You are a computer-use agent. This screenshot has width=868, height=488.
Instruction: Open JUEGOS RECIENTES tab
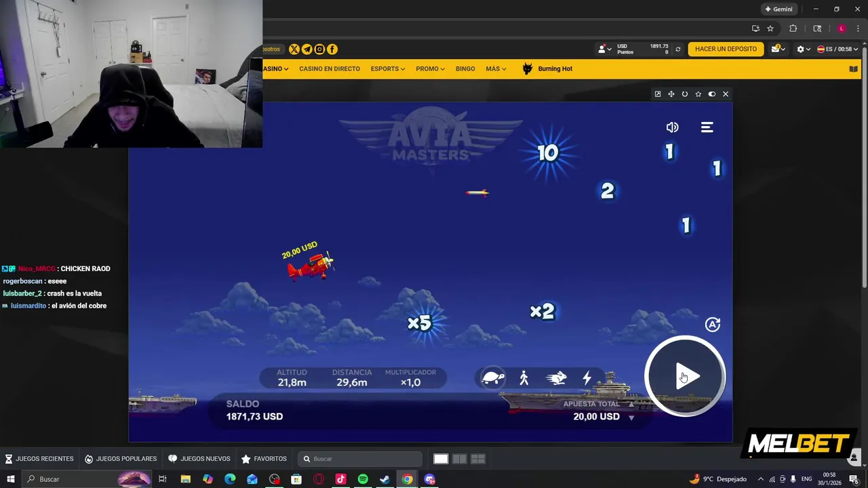39,459
